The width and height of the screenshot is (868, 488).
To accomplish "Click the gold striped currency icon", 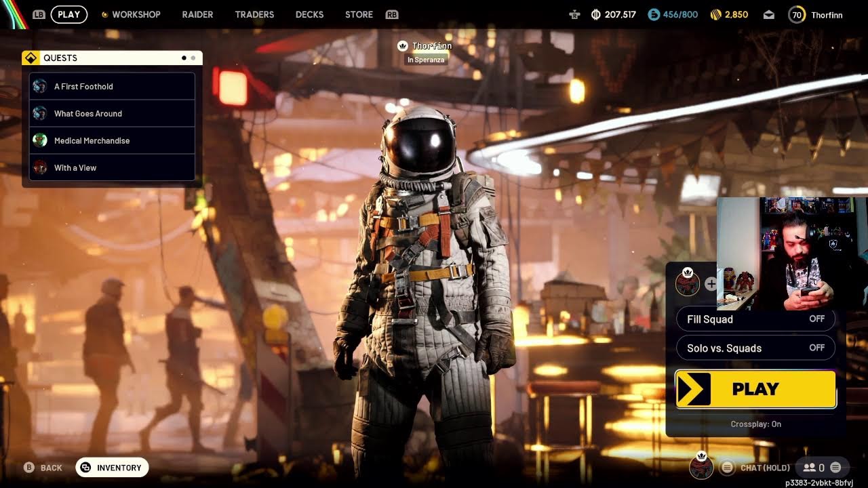I will point(715,14).
